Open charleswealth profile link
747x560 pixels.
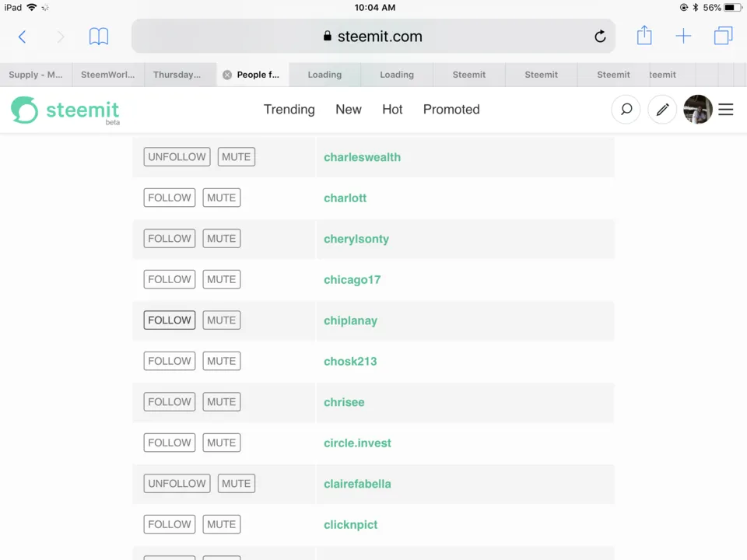point(362,157)
